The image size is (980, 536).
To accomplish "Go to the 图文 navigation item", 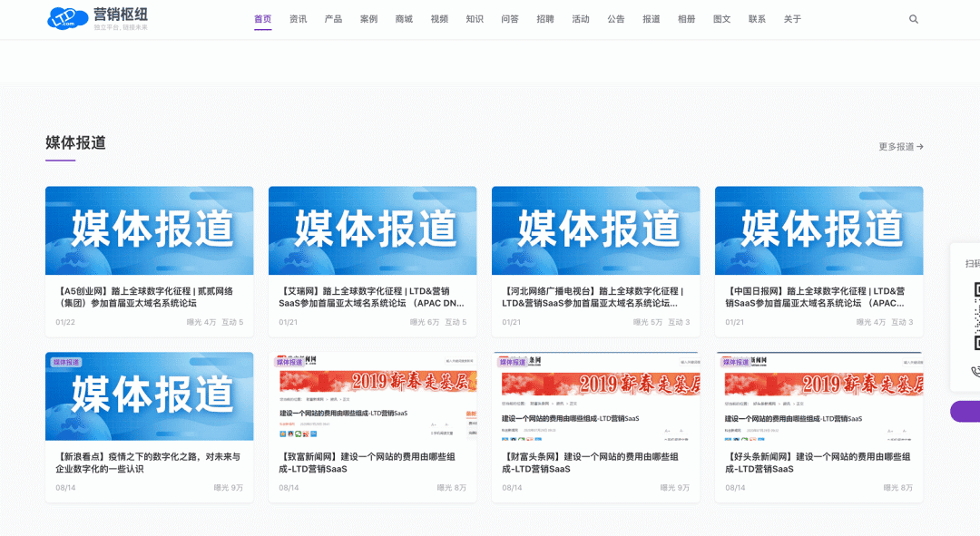I will point(722,19).
